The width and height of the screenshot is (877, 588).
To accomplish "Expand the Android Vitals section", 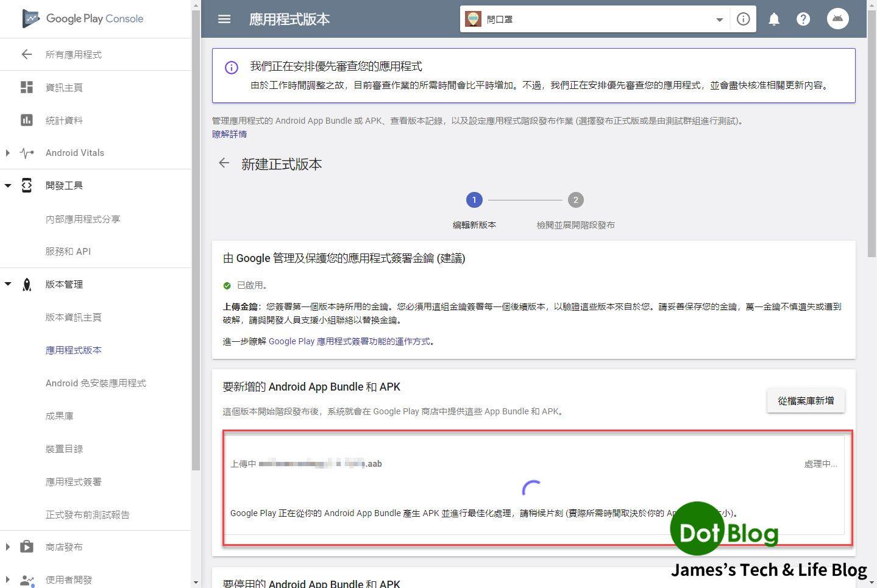I will point(7,153).
